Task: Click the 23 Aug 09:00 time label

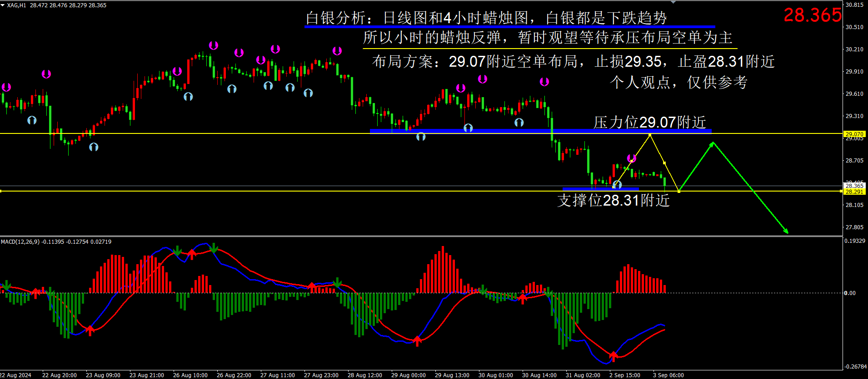Action: coord(103,375)
